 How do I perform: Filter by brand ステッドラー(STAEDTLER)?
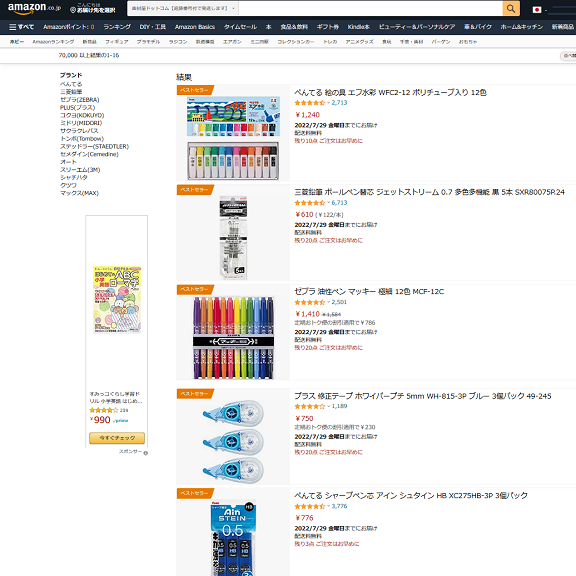(94, 146)
